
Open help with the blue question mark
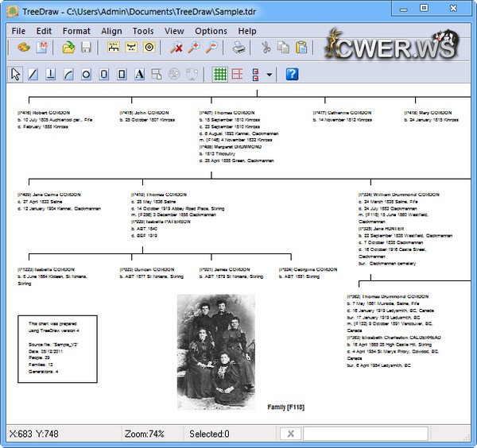pyautogui.click(x=292, y=74)
